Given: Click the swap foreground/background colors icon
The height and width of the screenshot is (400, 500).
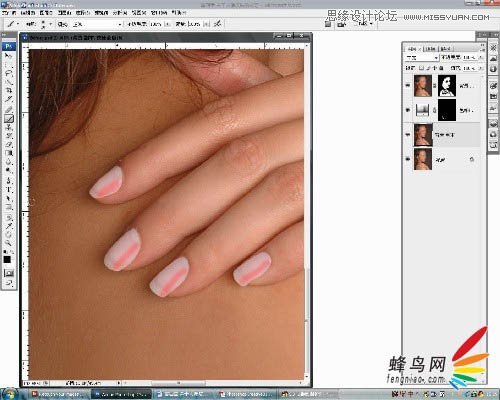Looking at the screenshot, I should (x=12, y=252).
